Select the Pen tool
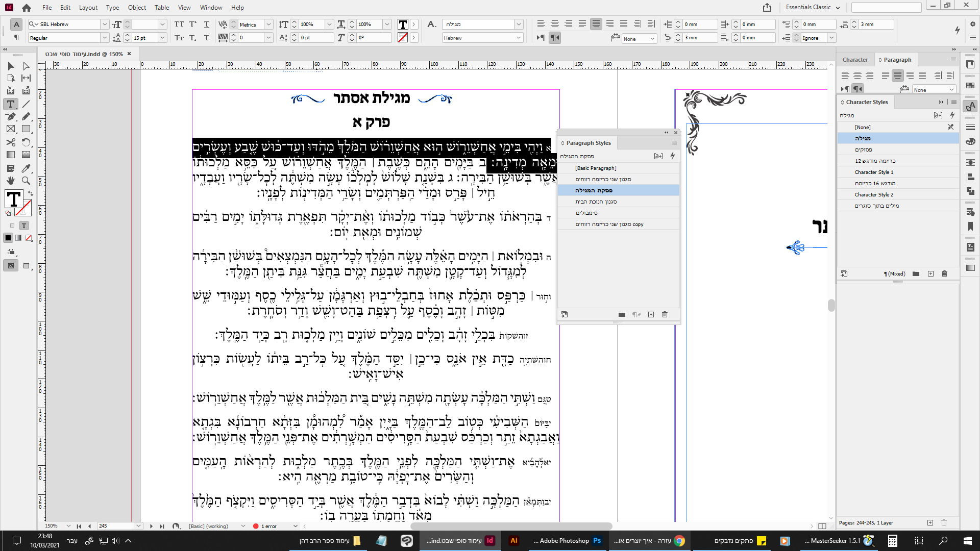Screen dimensions: 980x551 coord(11,116)
